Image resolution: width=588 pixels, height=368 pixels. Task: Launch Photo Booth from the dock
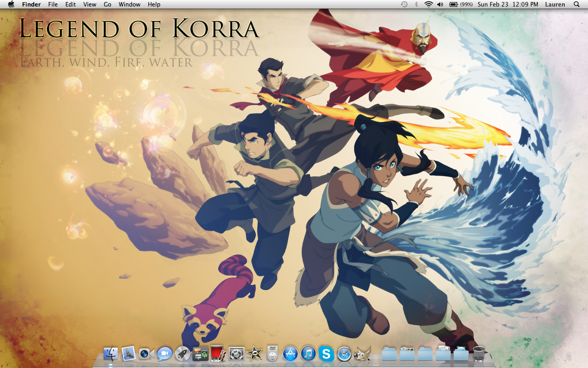pyautogui.click(x=218, y=354)
